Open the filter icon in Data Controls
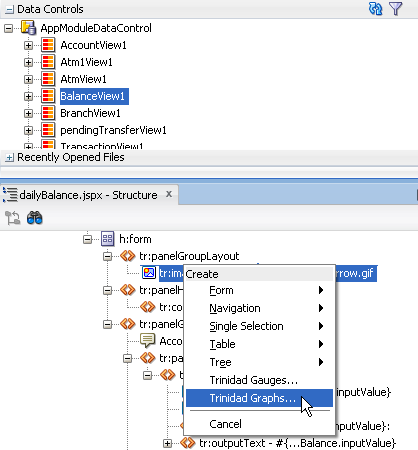This screenshot has height=450, width=418. pos(396,9)
